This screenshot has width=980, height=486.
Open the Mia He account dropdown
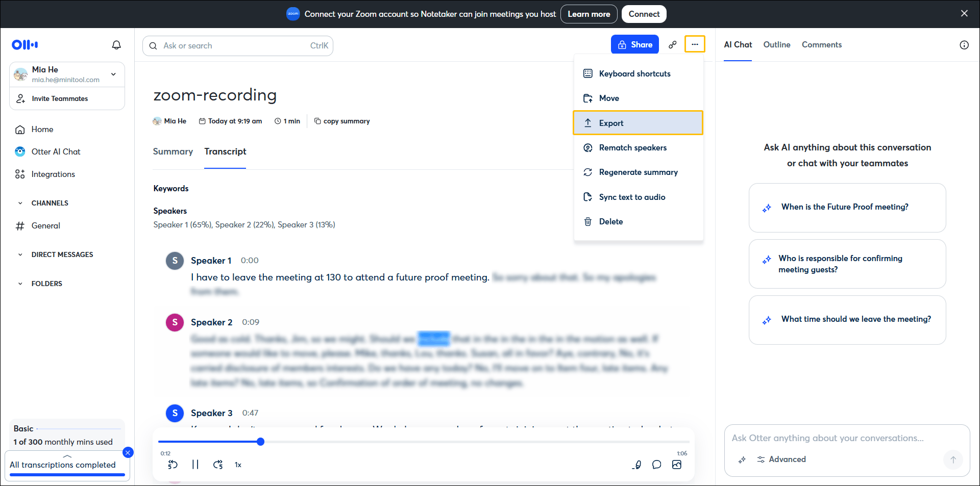pos(113,74)
